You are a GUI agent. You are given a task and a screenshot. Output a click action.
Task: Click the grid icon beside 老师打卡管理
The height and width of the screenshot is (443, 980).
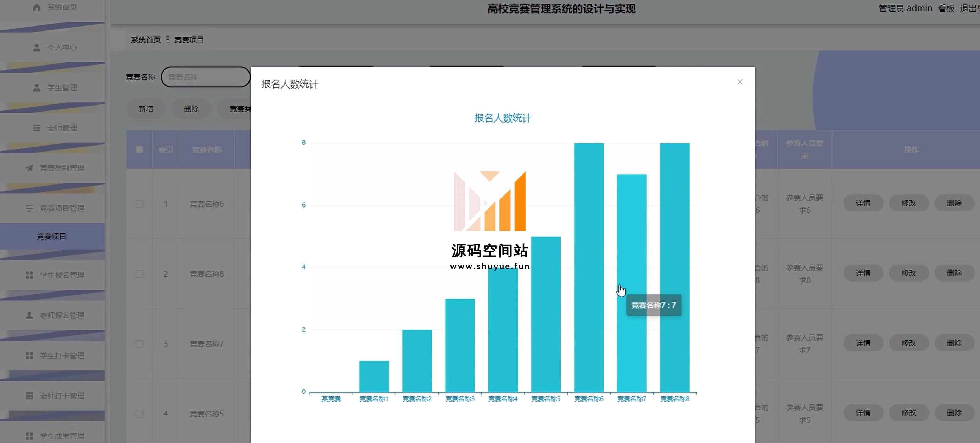click(29, 396)
